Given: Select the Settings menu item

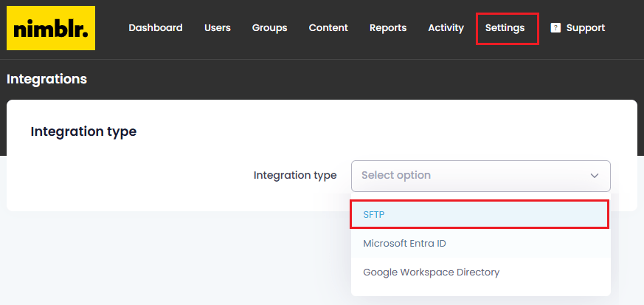Looking at the screenshot, I should pyautogui.click(x=505, y=28).
